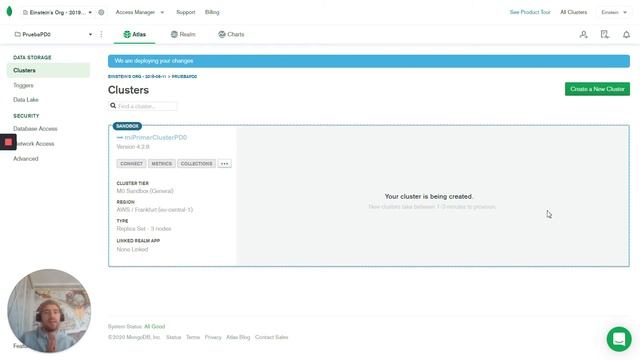Screen dimensions: 640x360
Task: Click the Version 4.2.8 text
Action: pyautogui.click(x=133, y=147)
